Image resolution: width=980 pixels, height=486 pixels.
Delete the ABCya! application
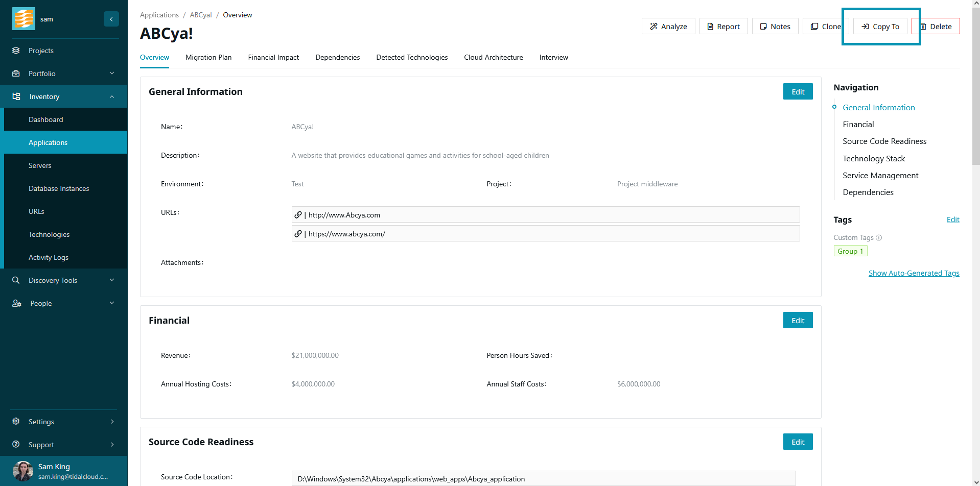(936, 27)
